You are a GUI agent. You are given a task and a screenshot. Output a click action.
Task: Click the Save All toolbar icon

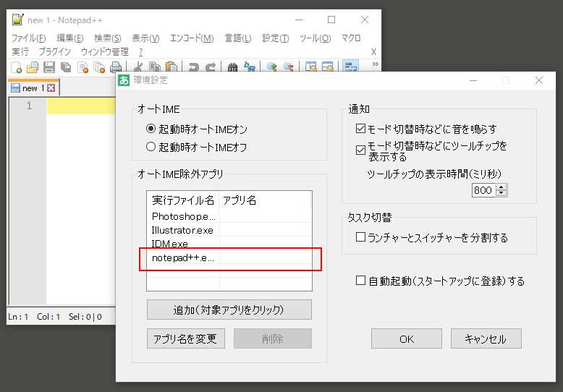pos(66,67)
